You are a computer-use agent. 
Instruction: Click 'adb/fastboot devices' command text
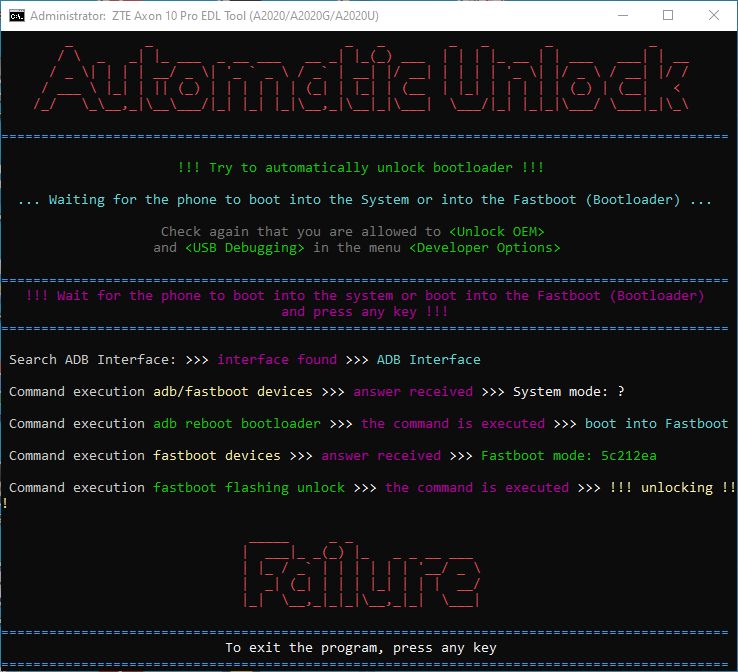click(x=233, y=392)
